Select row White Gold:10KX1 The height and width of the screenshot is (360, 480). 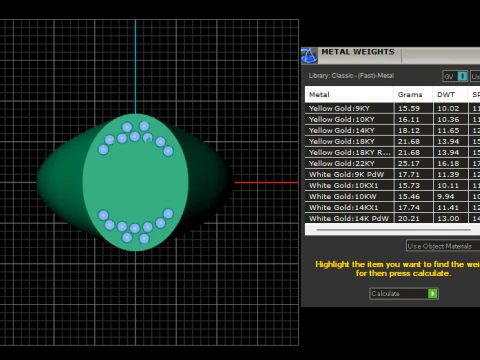click(x=392, y=185)
